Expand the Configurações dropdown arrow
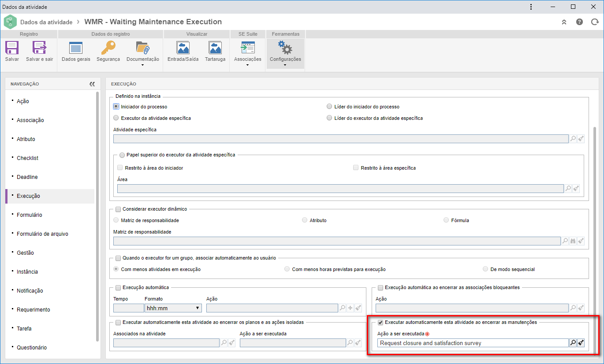The width and height of the screenshot is (604, 364). coord(285,65)
